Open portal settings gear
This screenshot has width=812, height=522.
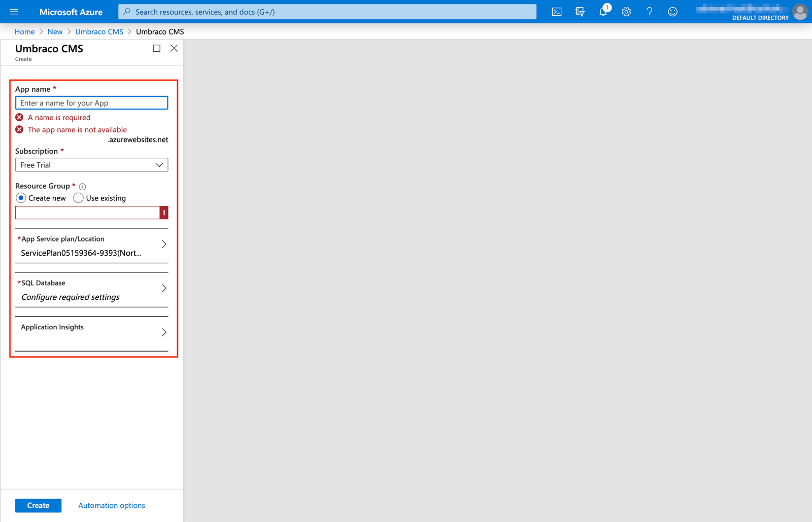click(x=626, y=12)
